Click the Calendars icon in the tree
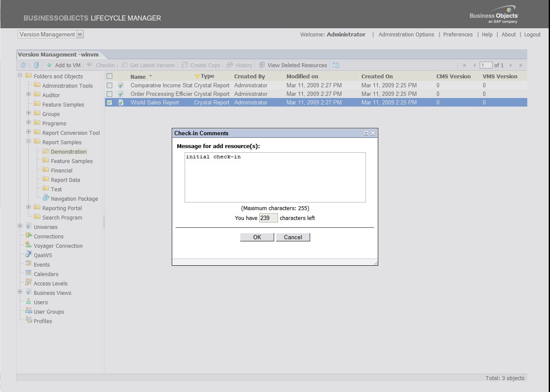Viewport: 550px width, 392px height. 28,273
